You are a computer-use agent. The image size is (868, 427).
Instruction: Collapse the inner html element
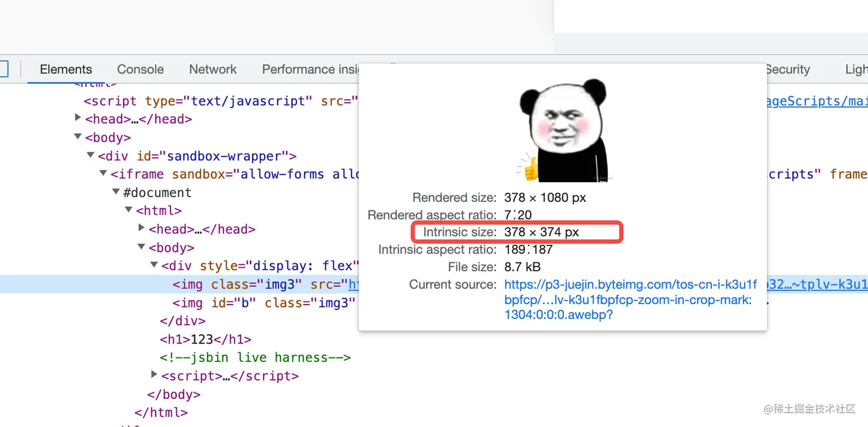tap(129, 210)
